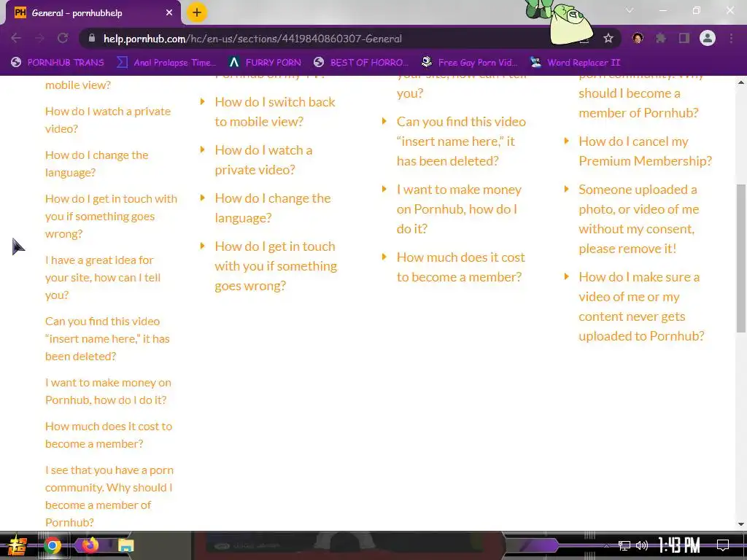Screen dimensions: 747x560
Task: Open the Chrome three-dot menu
Action: pyautogui.click(x=731, y=38)
